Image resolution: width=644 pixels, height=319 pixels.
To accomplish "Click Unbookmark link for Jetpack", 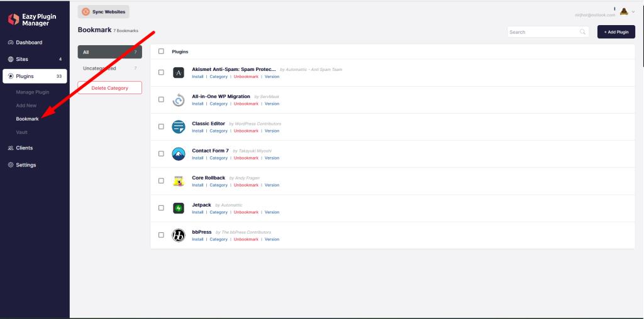I will click(246, 212).
